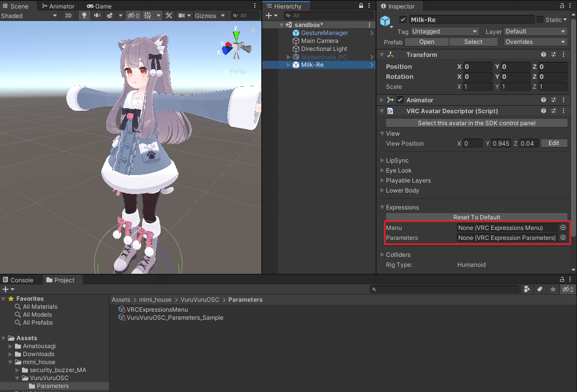Expand Lower Body section
This screenshot has width=577, height=392.
382,190
